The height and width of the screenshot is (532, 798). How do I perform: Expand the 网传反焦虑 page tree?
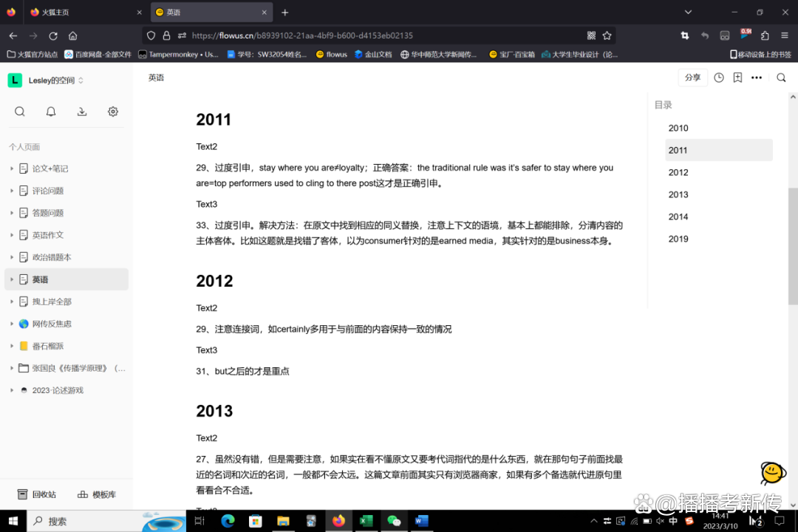(12, 324)
